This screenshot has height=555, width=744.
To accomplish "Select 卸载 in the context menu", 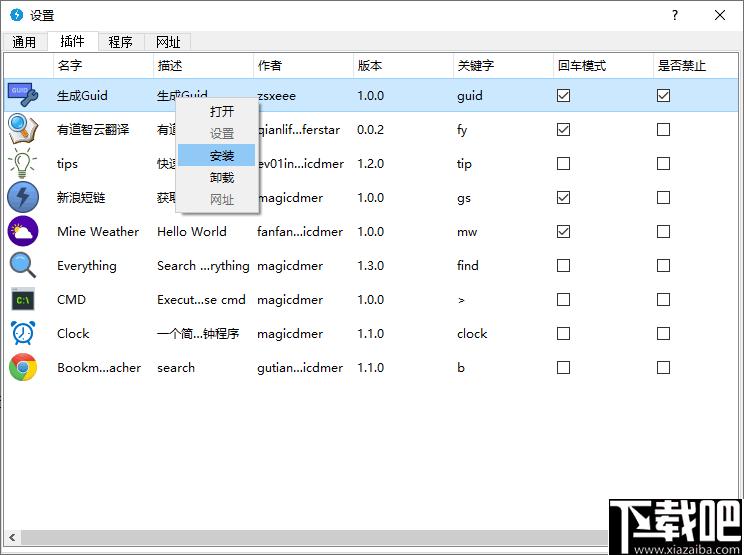I will pyautogui.click(x=222, y=178).
